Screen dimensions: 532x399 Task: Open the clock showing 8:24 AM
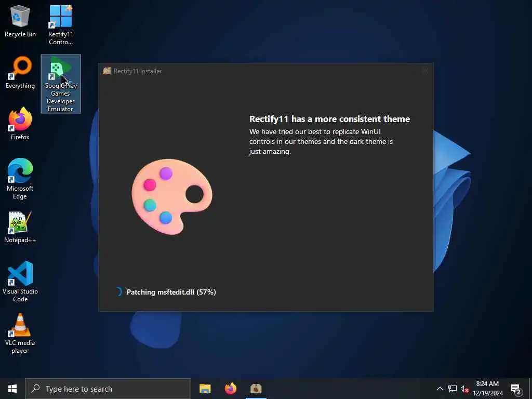click(x=487, y=389)
